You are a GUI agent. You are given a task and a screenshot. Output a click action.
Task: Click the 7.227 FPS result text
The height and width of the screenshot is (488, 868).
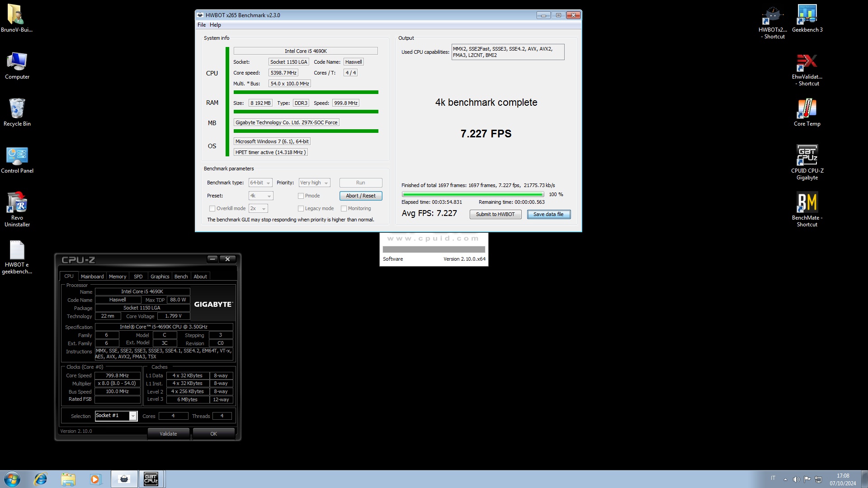click(x=486, y=134)
